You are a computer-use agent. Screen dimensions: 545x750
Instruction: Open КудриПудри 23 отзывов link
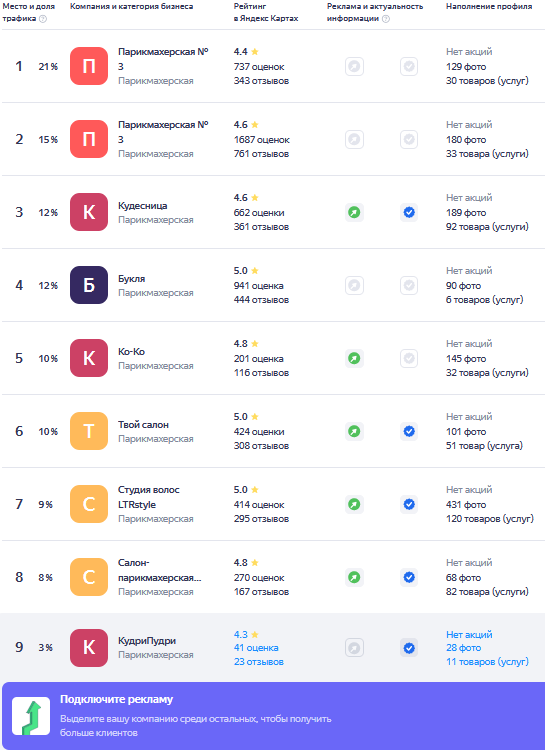pyautogui.click(x=259, y=662)
